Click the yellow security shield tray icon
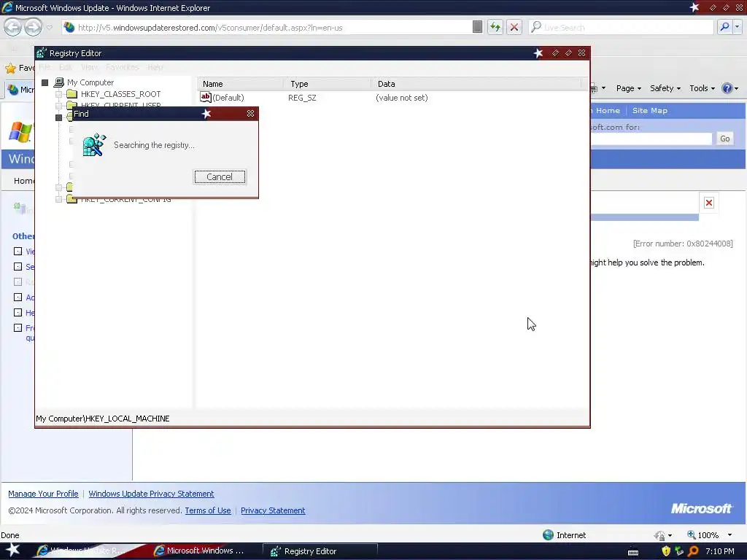The width and height of the screenshot is (747, 560). tap(666, 551)
